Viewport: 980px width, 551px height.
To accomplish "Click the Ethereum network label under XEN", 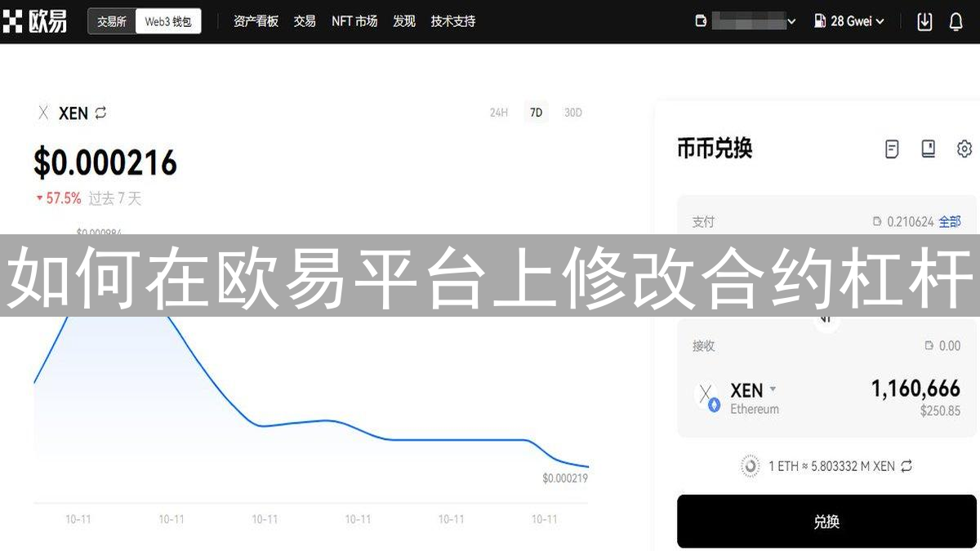I will click(755, 409).
